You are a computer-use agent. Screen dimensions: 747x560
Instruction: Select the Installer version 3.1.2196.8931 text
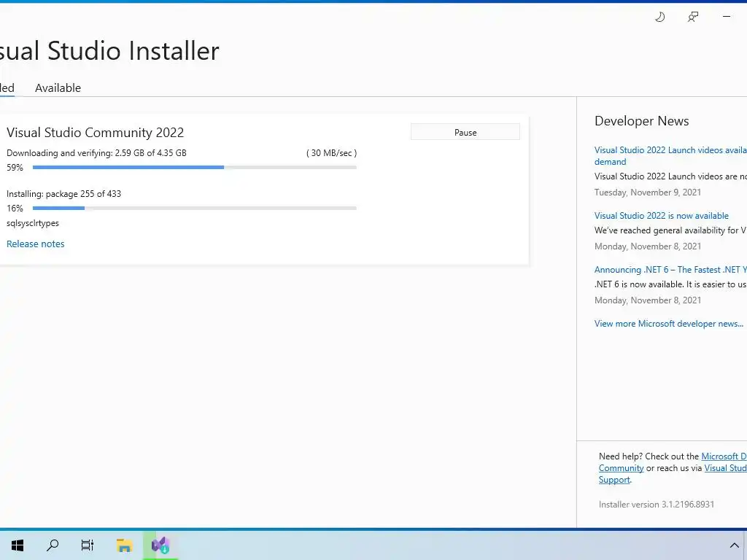click(x=657, y=505)
